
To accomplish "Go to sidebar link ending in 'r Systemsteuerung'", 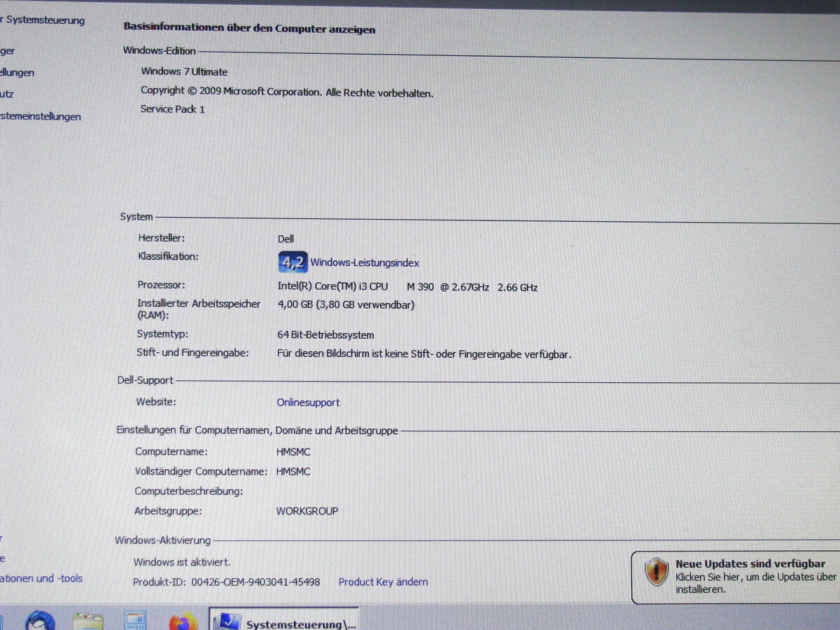I will (x=43, y=20).
